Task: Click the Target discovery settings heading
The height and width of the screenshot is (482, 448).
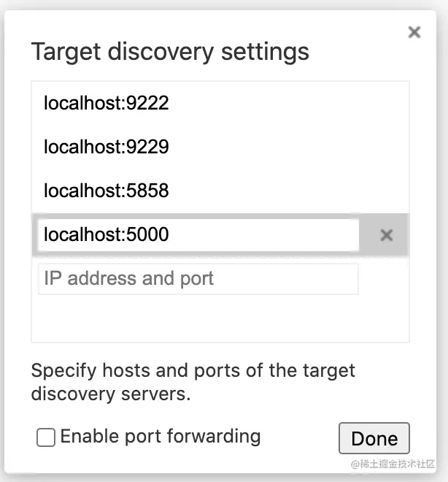Action: [x=170, y=52]
